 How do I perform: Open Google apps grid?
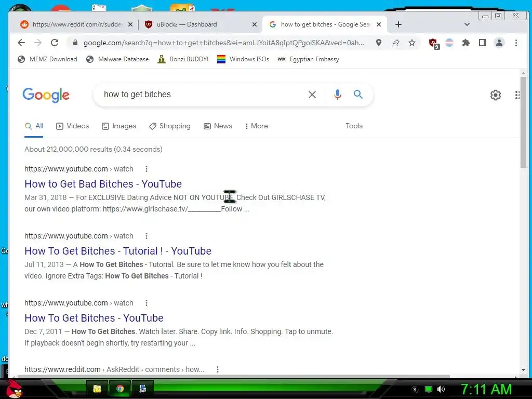point(517,95)
